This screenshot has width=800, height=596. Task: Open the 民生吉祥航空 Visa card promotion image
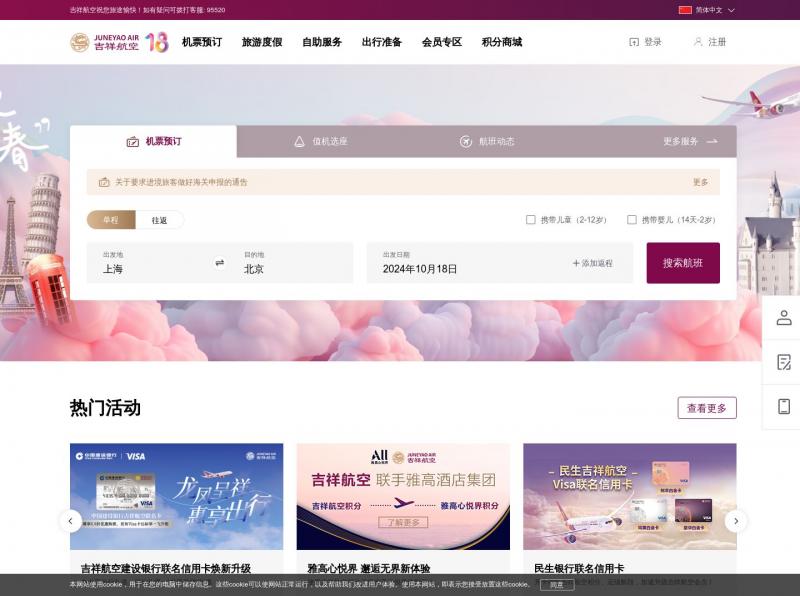coord(630,496)
